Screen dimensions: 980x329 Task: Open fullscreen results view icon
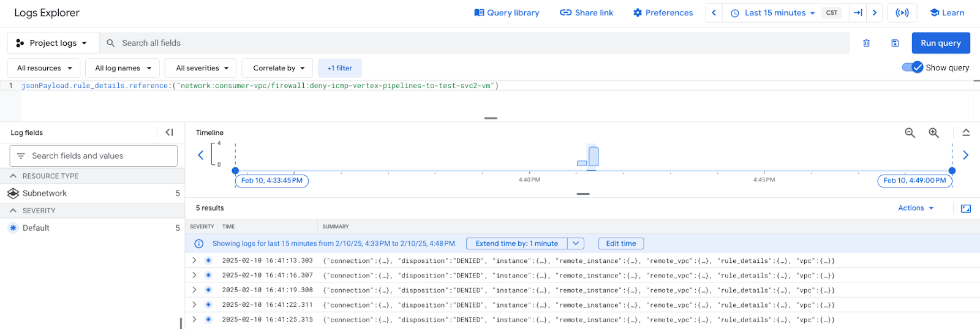965,208
